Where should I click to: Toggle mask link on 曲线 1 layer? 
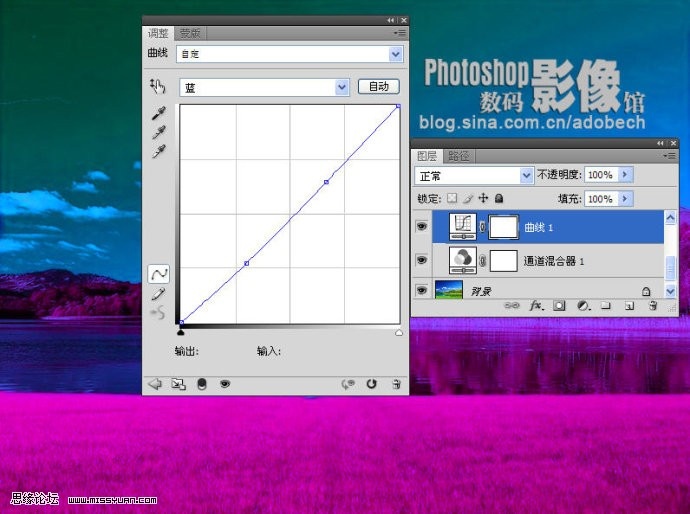point(482,227)
